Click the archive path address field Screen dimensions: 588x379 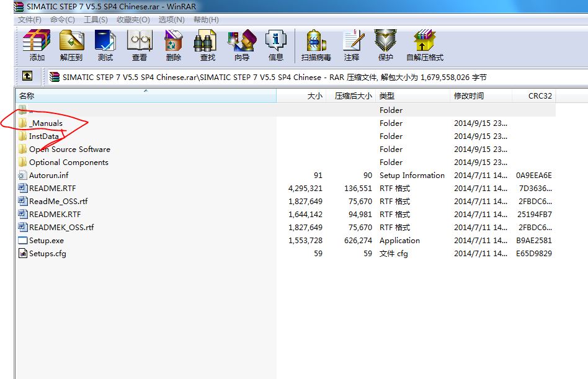pyautogui.click(x=317, y=77)
